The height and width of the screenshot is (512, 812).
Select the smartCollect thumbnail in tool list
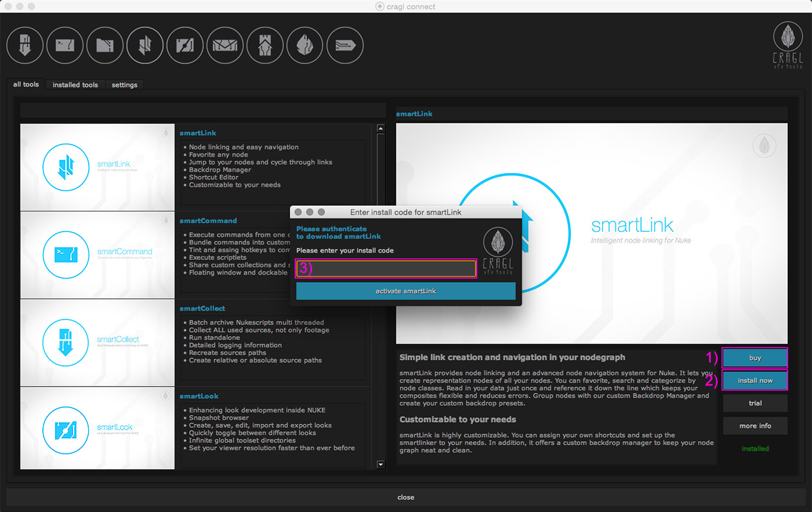[97, 342]
